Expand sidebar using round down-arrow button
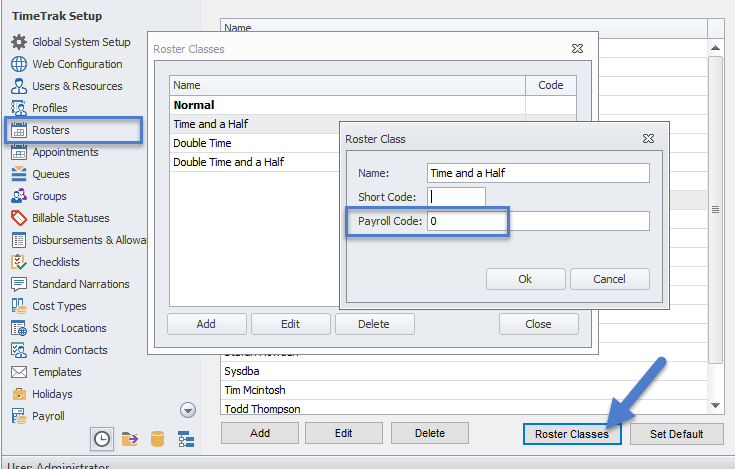This screenshot has width=735, height=469. click(x=187, y=410)
